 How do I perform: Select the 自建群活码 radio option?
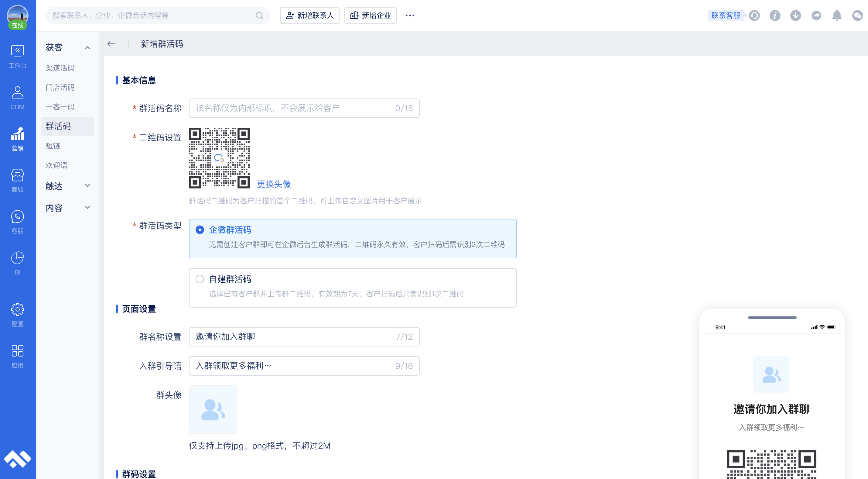tap(200, 279)
